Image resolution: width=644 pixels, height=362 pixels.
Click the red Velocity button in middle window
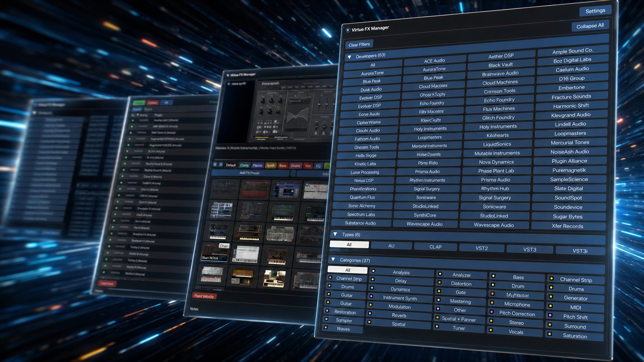[x=204, y=296]
